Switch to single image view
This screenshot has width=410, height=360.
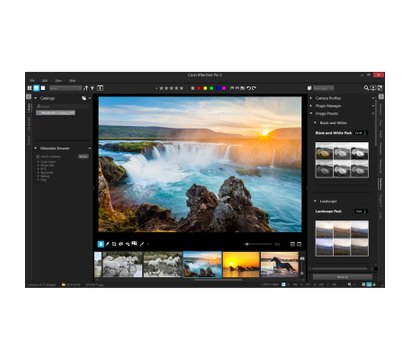[x=43, y=88]
